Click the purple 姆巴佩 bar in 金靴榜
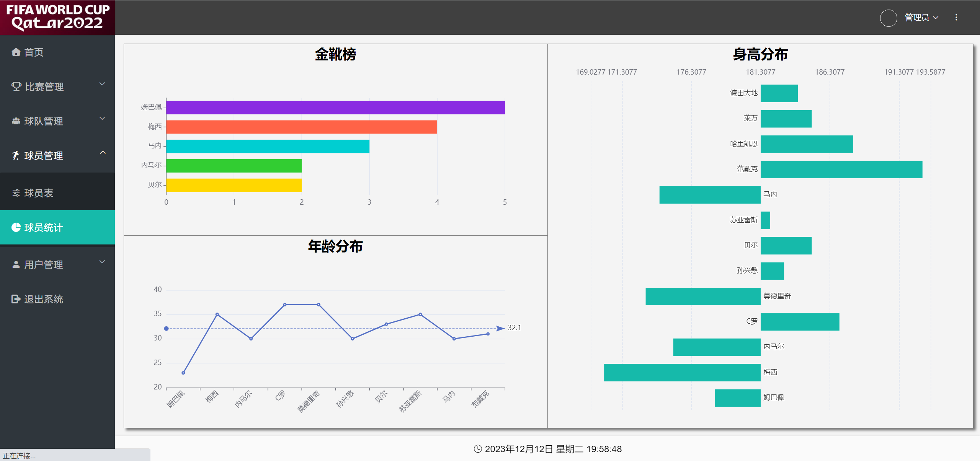This screenshot has width=980, height=461. 335,108
